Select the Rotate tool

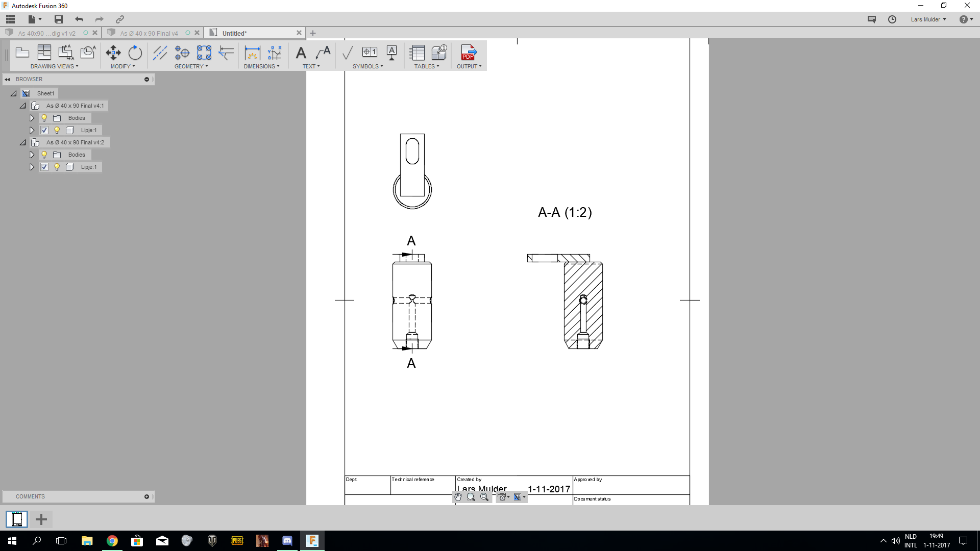point(135,52)
